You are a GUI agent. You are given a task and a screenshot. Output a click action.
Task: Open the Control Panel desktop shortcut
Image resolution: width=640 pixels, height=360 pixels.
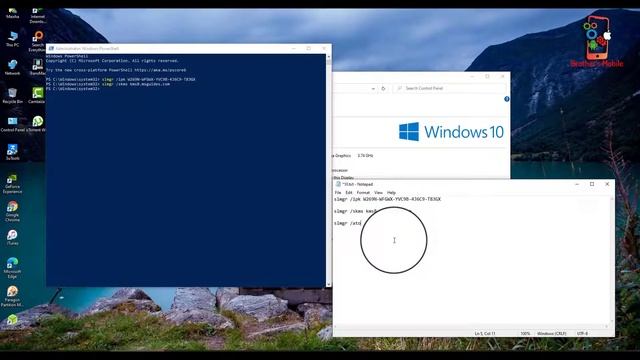[12, 124]
